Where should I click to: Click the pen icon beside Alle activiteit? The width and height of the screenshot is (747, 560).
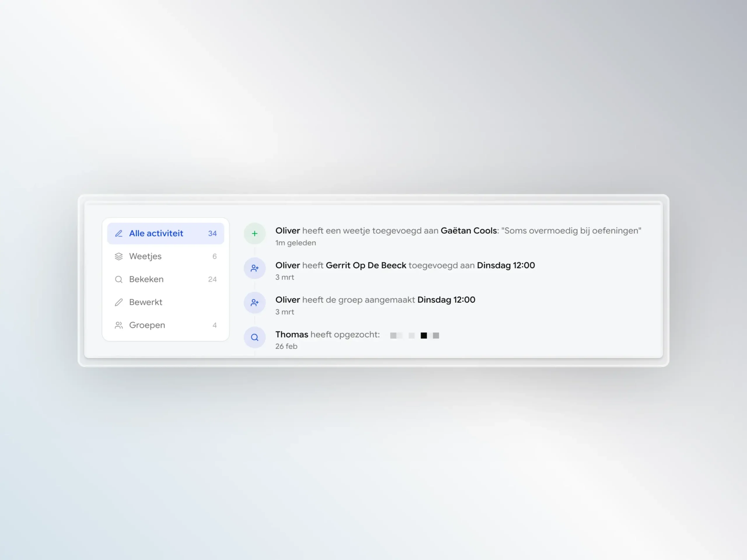(x=118, y=233)
